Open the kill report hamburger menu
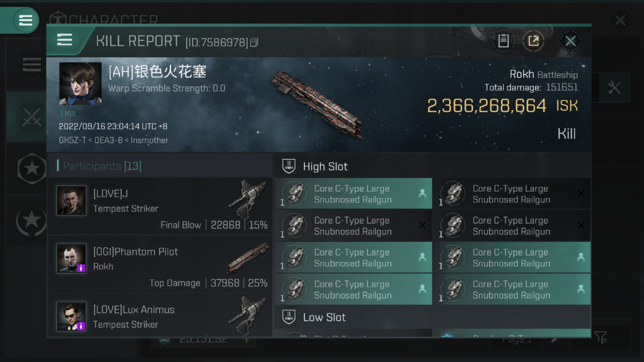The height and width of the screenshot is (362, 644). 65,40
